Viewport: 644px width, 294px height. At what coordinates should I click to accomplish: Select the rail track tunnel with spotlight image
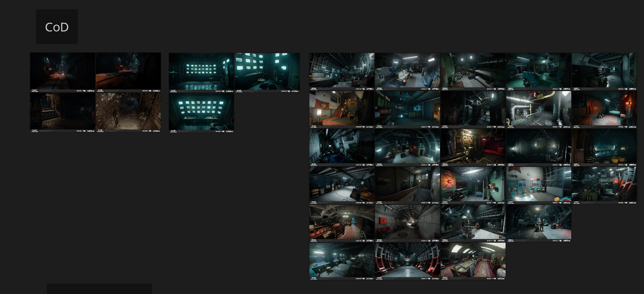point(62,72)
